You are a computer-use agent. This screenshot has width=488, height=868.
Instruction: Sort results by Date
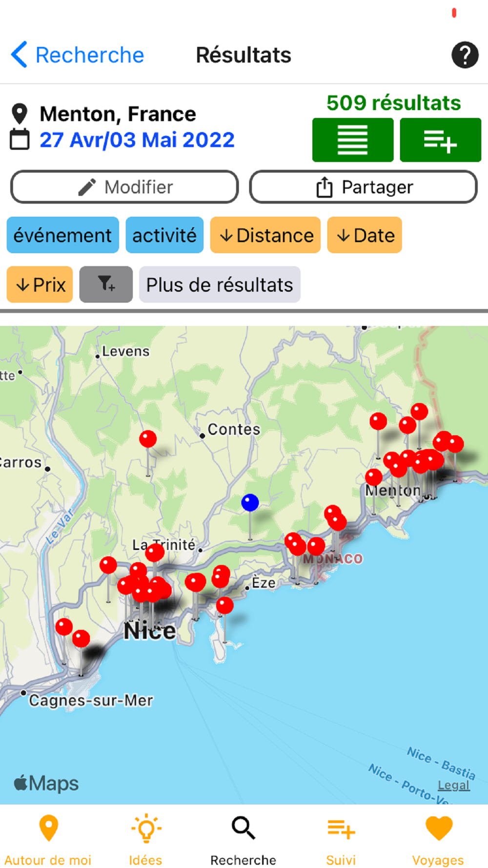[365, 235]
